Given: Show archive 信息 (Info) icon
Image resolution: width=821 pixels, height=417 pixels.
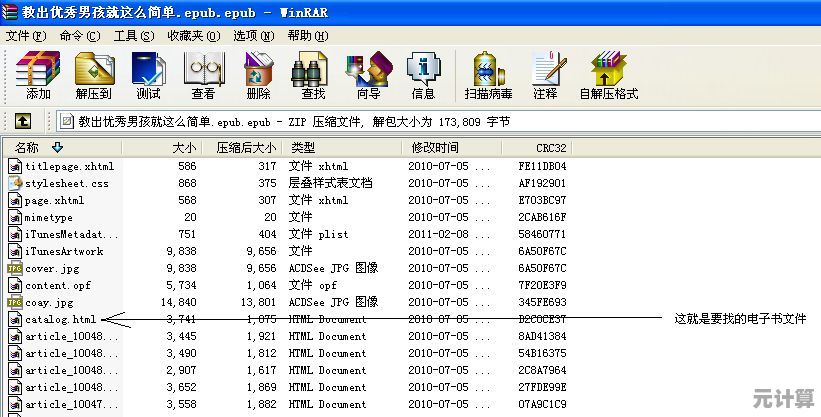Looking at the screenshot, I should click(423, 76).
